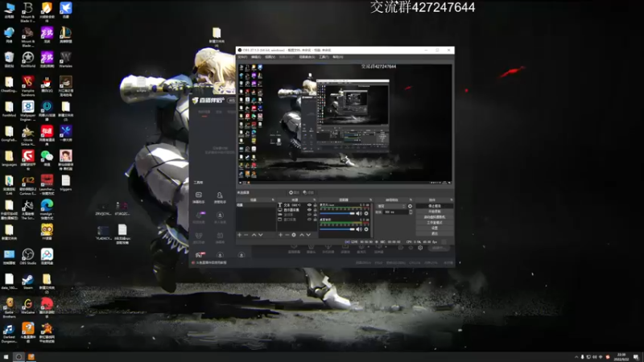
Task: Mute the 桌面音频 channel
Action: click(x=359, y=229)
